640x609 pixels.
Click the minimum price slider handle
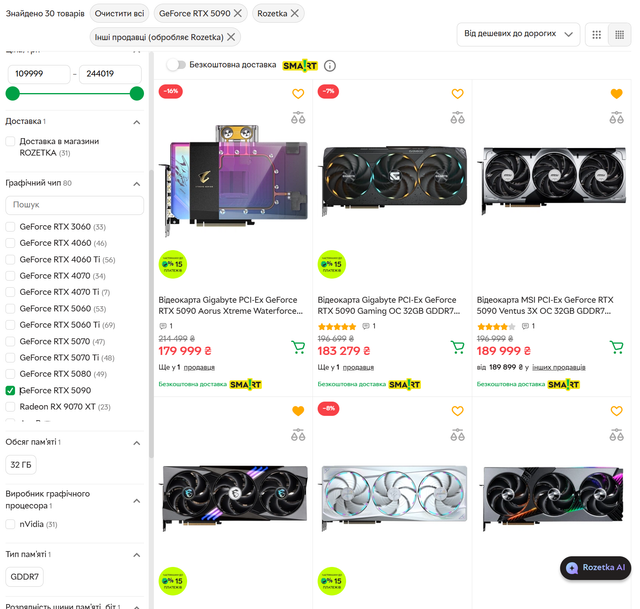point(13,93)
